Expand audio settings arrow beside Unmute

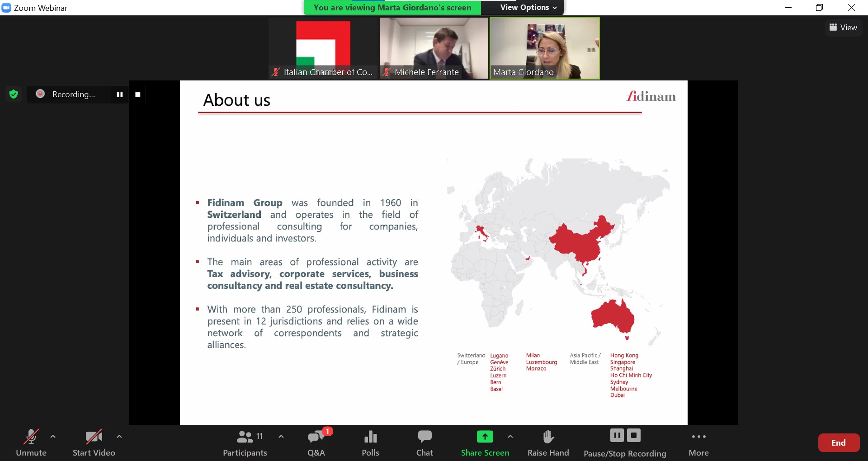tap(53, 437)
